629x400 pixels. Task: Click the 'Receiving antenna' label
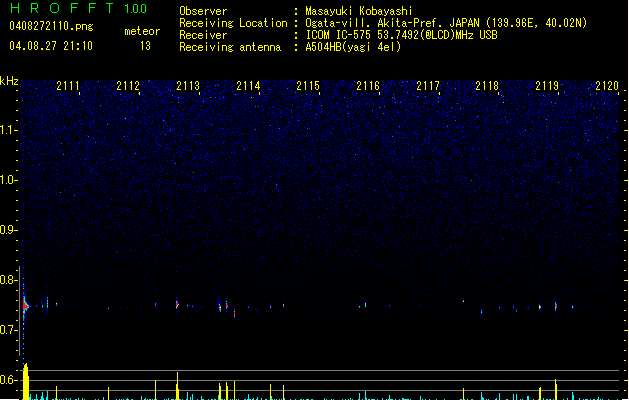[x=230, y=47]
